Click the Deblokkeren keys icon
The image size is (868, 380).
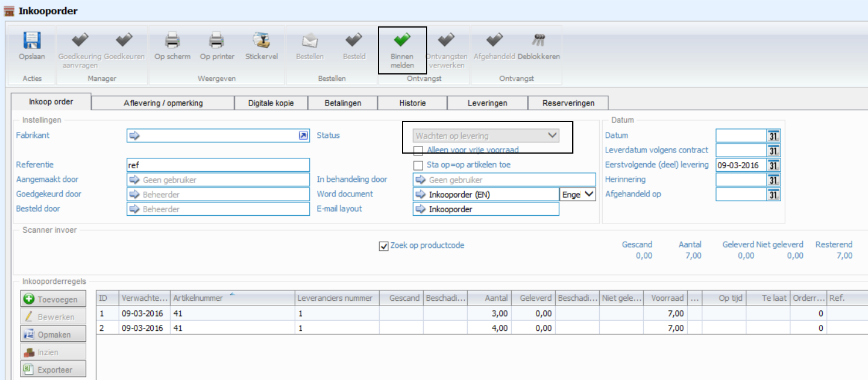pyautogui.click(x=538, y=41)
